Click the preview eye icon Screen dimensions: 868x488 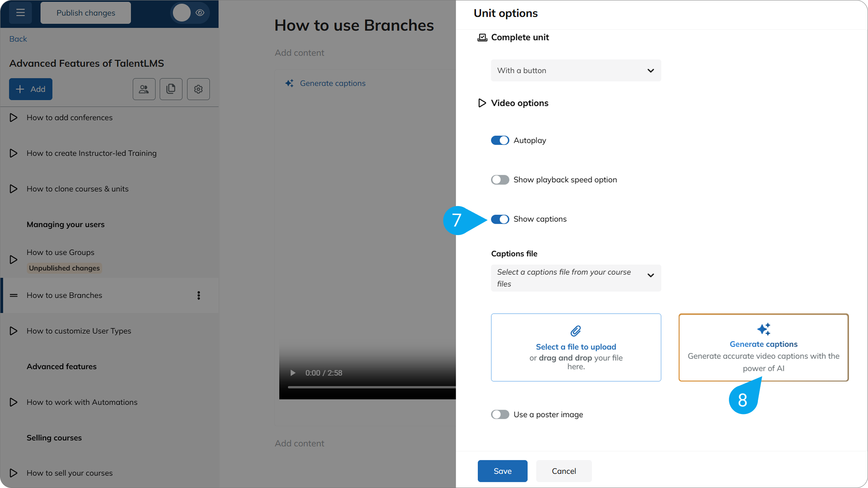(x=200, y=13)
